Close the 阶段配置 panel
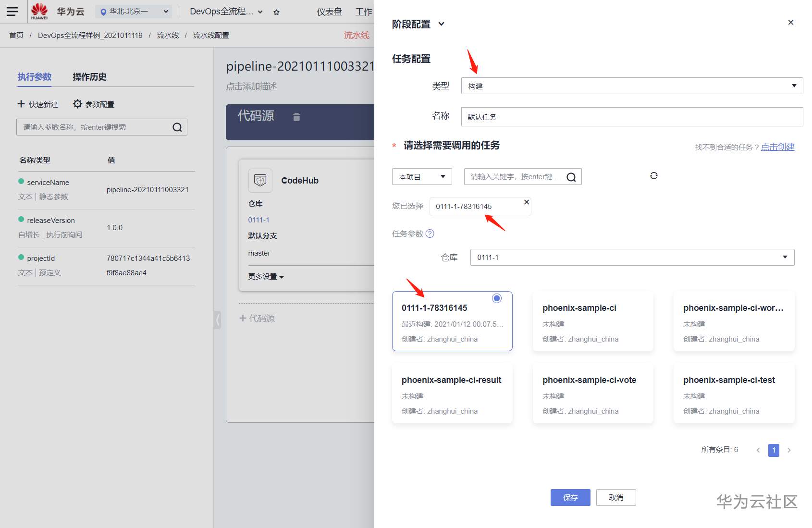812x528 pixels. pos(791,23)
